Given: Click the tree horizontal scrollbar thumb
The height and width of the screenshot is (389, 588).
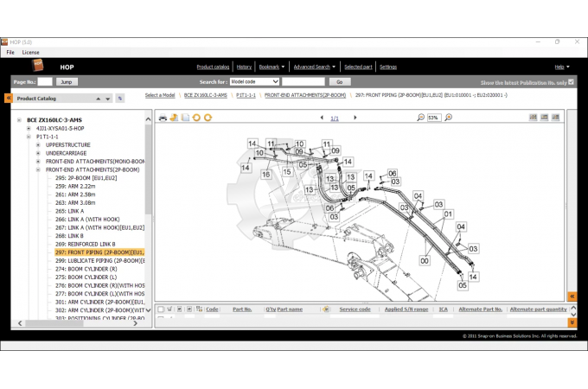Looking at the screenshot, I should click(54, 323).
